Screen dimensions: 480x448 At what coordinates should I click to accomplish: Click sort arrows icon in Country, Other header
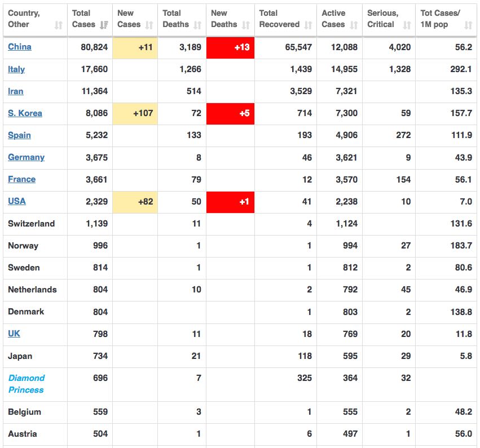click(59, 25)
